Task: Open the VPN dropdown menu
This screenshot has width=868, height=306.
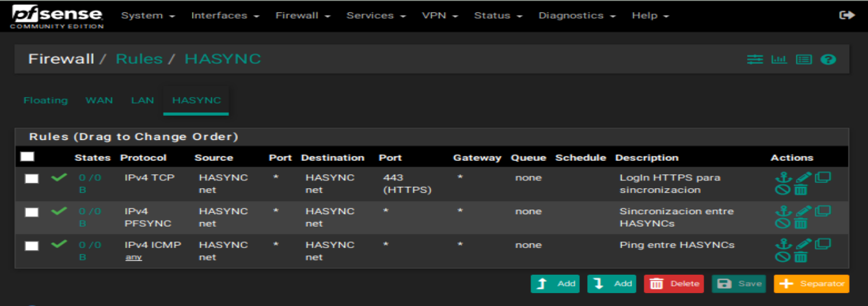Action: point(440,16)
